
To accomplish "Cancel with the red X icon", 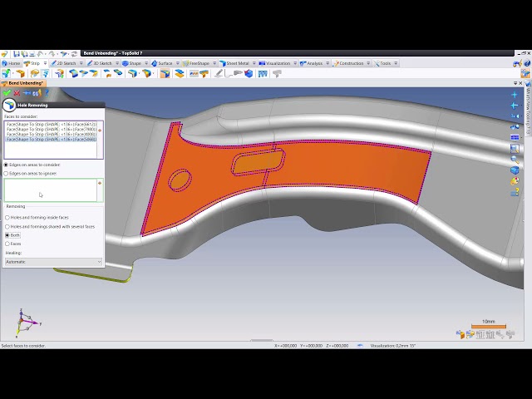I will pyautogui.click(x=17, y=93).
